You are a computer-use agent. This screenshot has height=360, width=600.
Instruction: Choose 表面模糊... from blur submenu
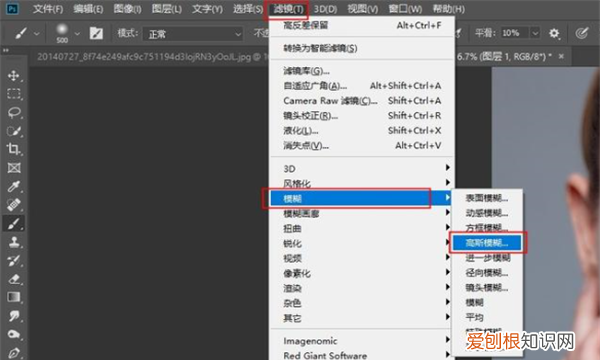click(487, 198)
